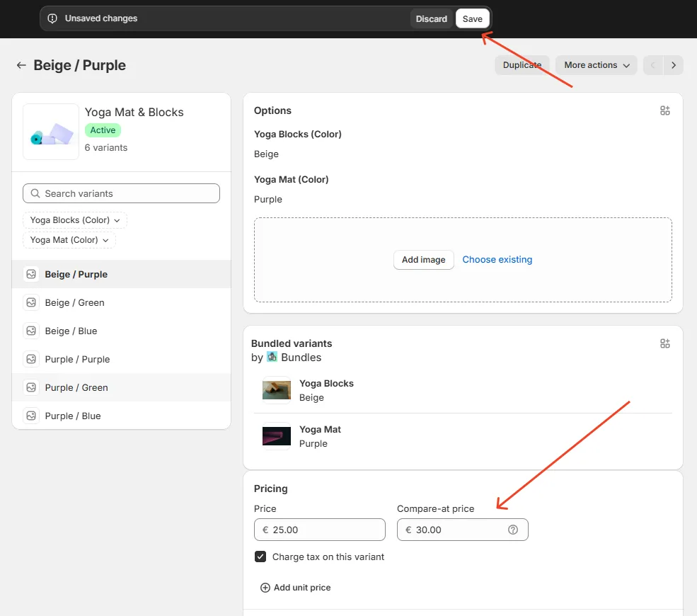Click Add image for this variant
This screenshot has height=616, width=697.
423,260
